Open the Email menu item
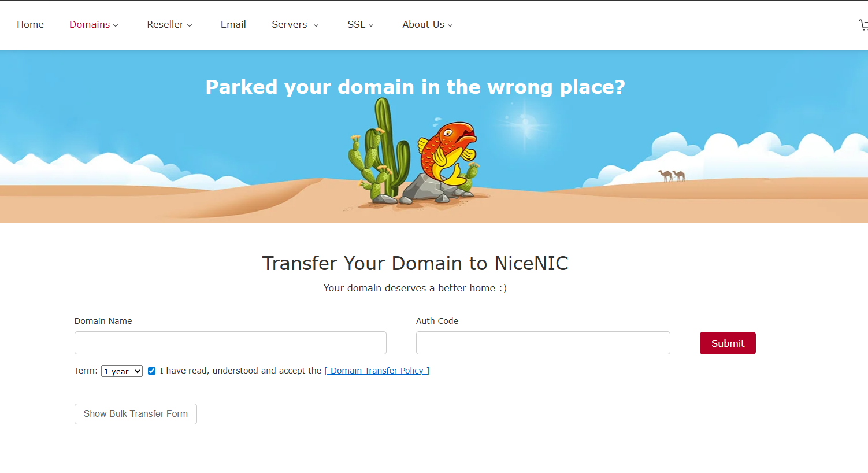The width and height of the screenshot is (868, 473). pos(233,24)
